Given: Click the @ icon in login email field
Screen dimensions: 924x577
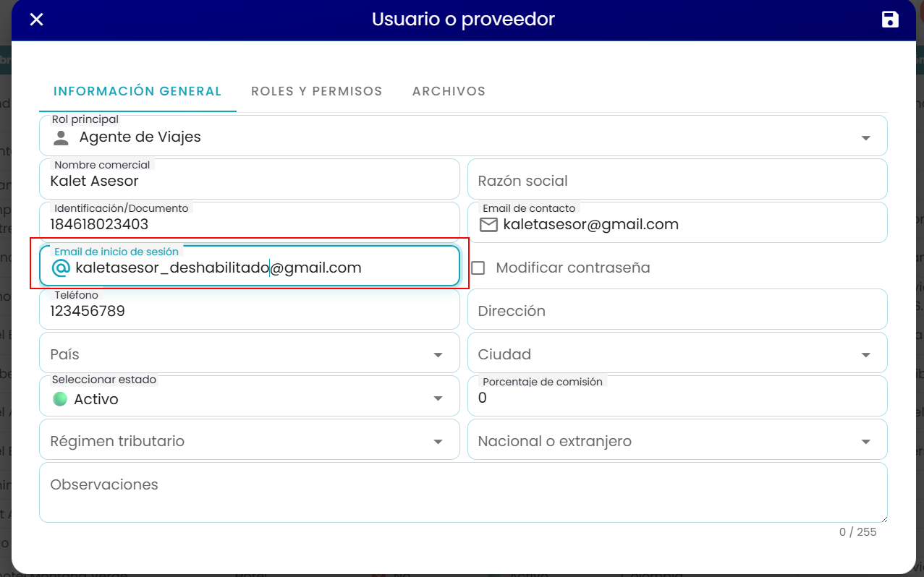Looking at the screenshot, I should tap(61, 268).
